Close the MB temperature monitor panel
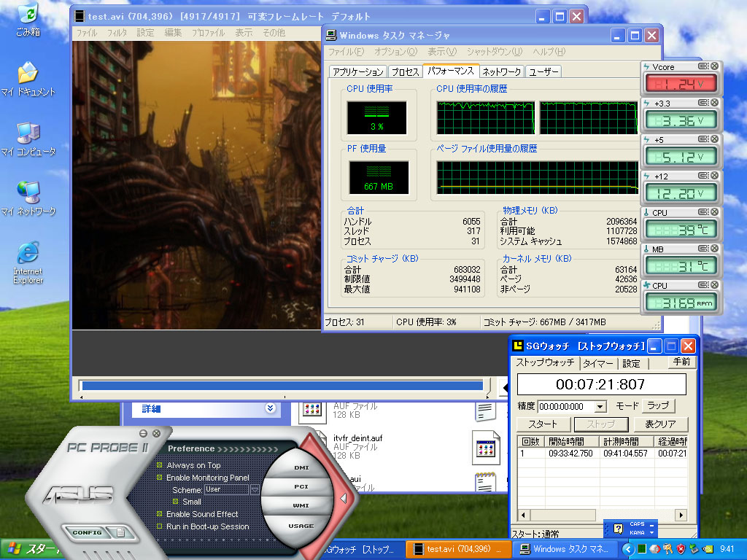Viewport: 747px width, 560px height. tap(714, 248)
